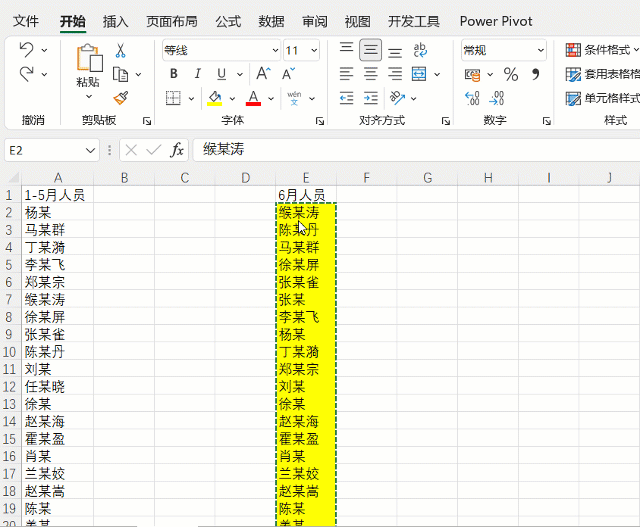This screenshot has width=640, height=527.
Task: Apply the yellow fill color swatch
Action: (x=214, y=98)
